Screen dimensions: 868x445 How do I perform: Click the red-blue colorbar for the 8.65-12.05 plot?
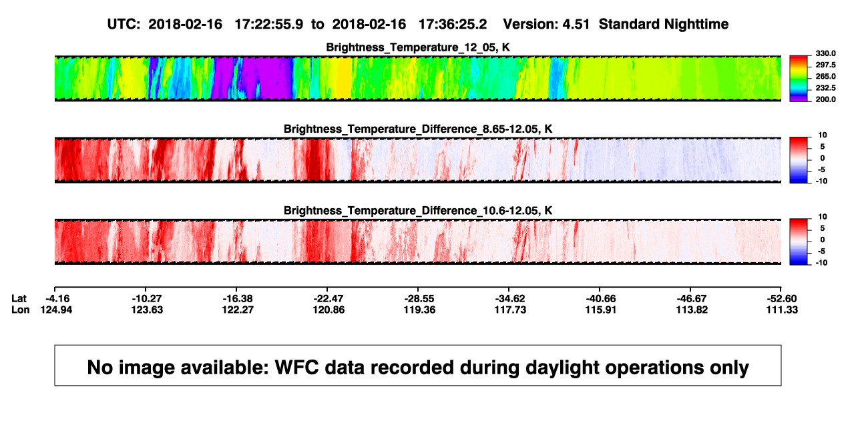pyautogui.click(x=799, y=160)
